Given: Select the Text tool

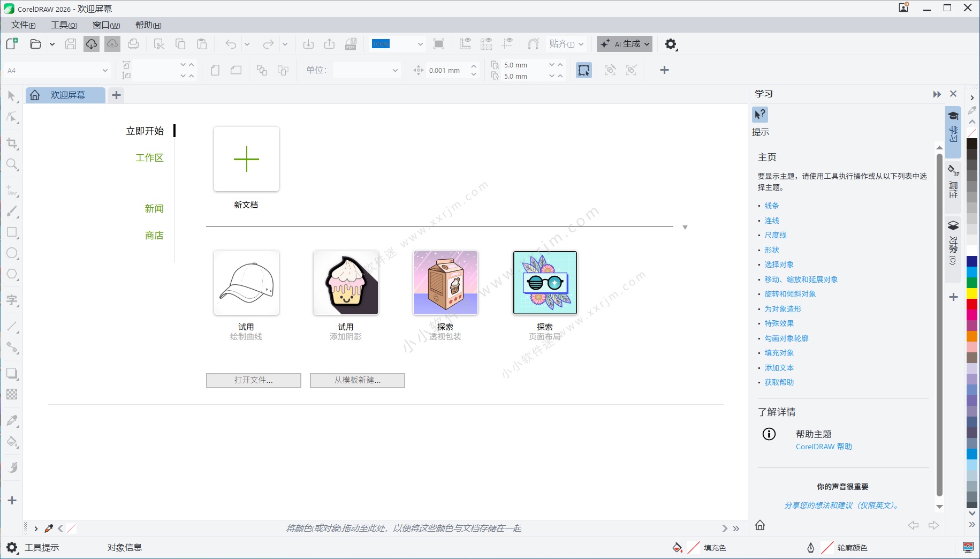Looking at the screenshot, I should tap(12, 300).
